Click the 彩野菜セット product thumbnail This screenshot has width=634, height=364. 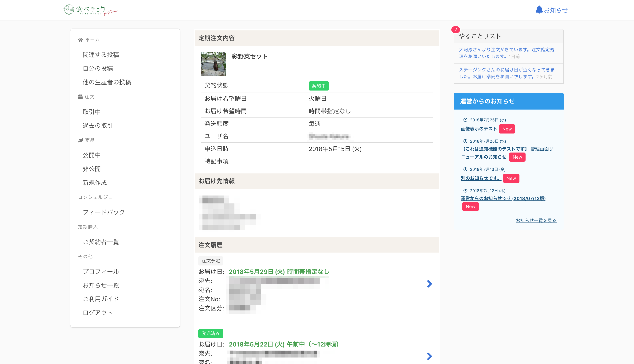(213, 64)
